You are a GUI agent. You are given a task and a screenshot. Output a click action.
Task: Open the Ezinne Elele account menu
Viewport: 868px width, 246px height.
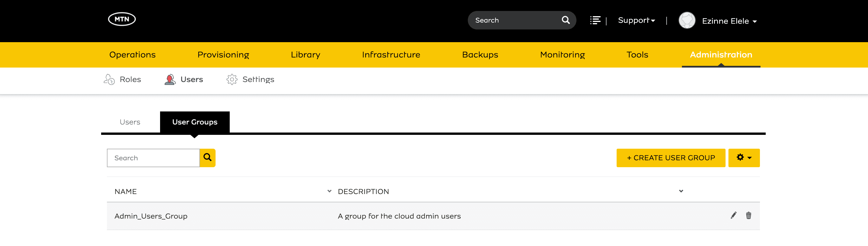(x=730, y=21)
